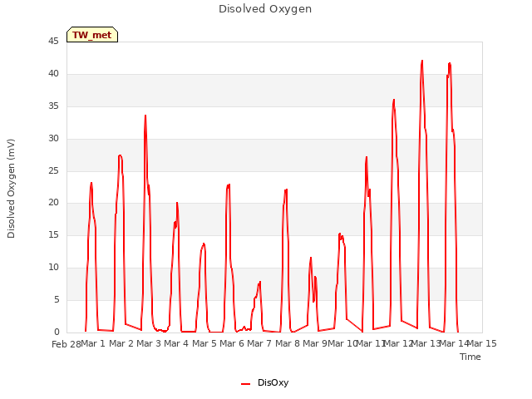
Task: Click the 45 y-axis tick label
Action: 53,42
